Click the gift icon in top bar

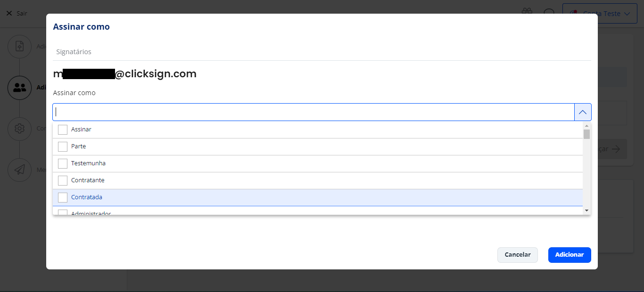coord(527,13)
